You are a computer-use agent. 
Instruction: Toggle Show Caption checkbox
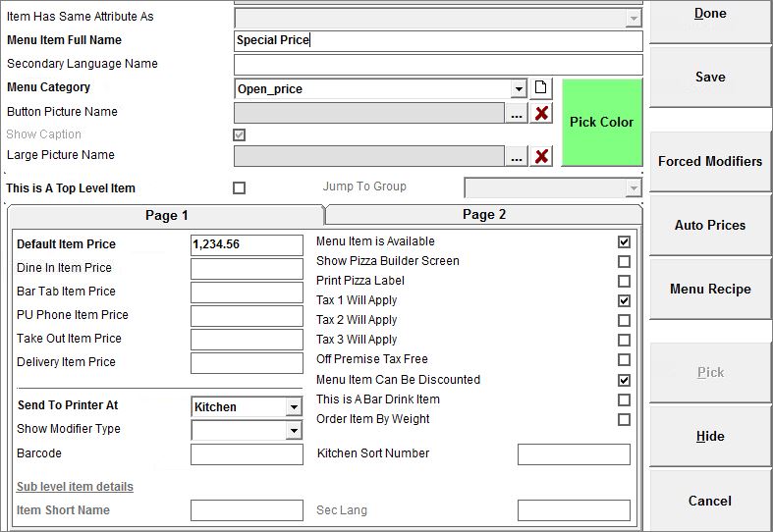pos(239,134)
